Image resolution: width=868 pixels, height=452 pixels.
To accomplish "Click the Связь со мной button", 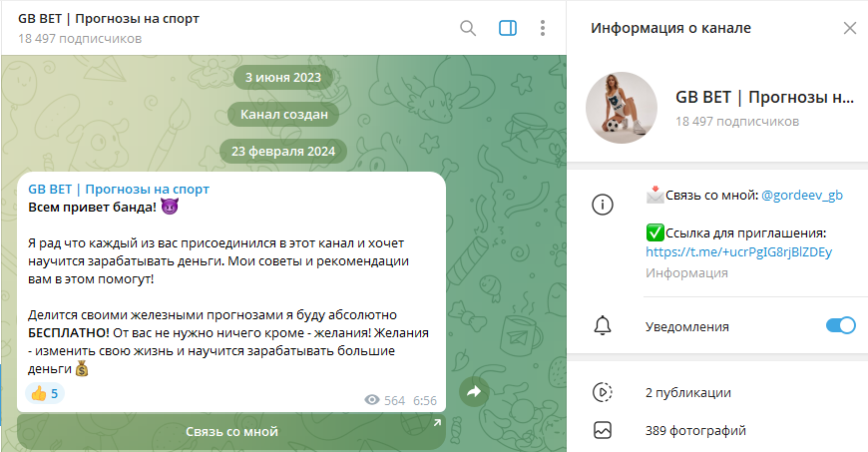I will click(x=231, y=431).
